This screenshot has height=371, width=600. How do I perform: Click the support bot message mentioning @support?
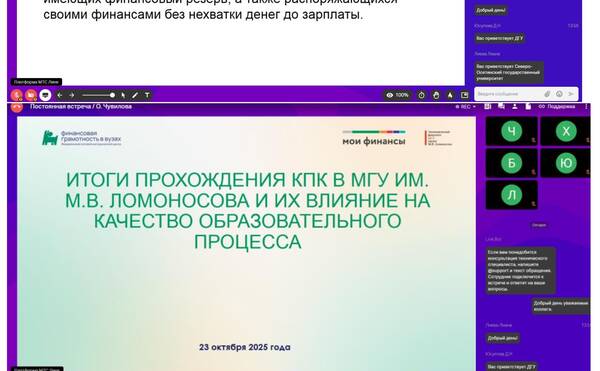point(520,270)
